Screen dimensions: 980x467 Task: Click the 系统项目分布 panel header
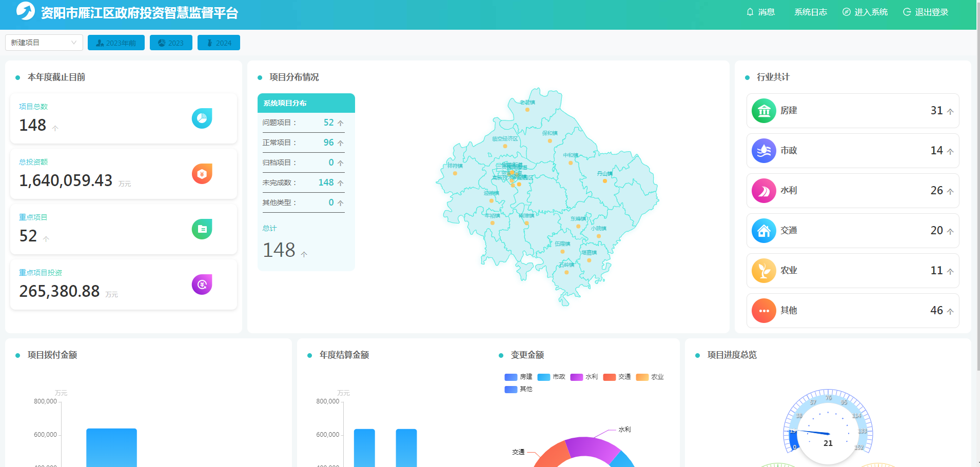pos(306,103)
